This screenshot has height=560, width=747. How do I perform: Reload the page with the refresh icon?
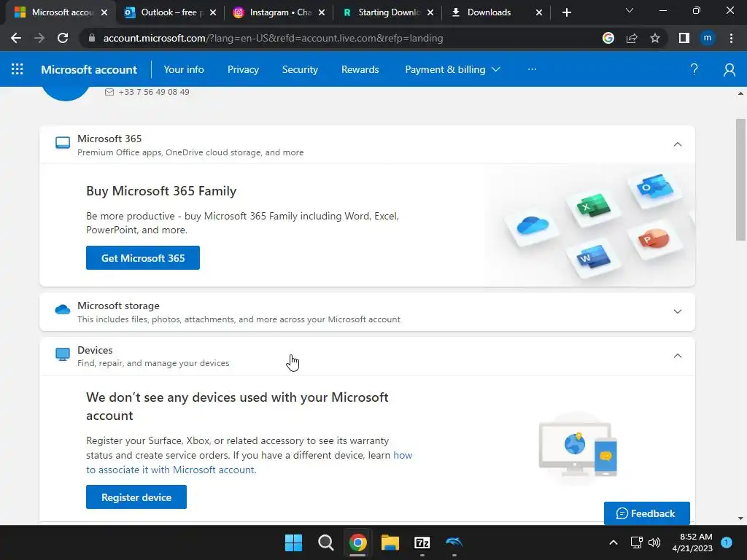(x=63, y=38)
